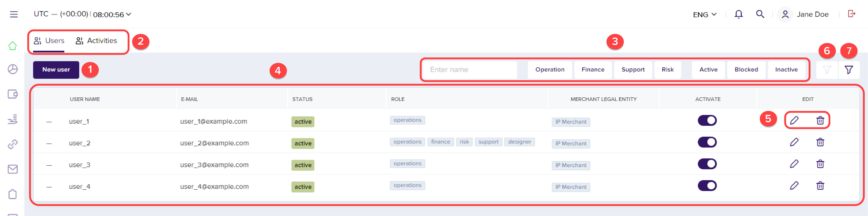Click IP Merchant tag for user_3
The width and height of the screenshot is (868, 216).
(571, 165)
